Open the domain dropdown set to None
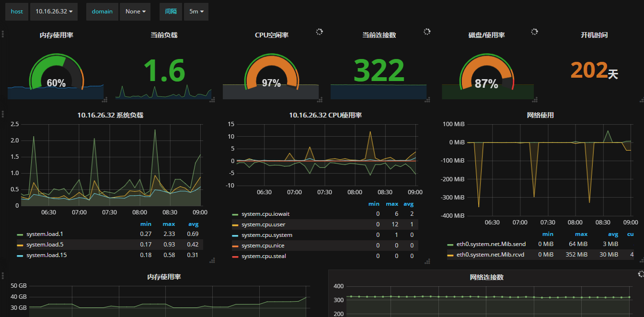Screen dimensions: 644x317 click(x=135, y=12)
